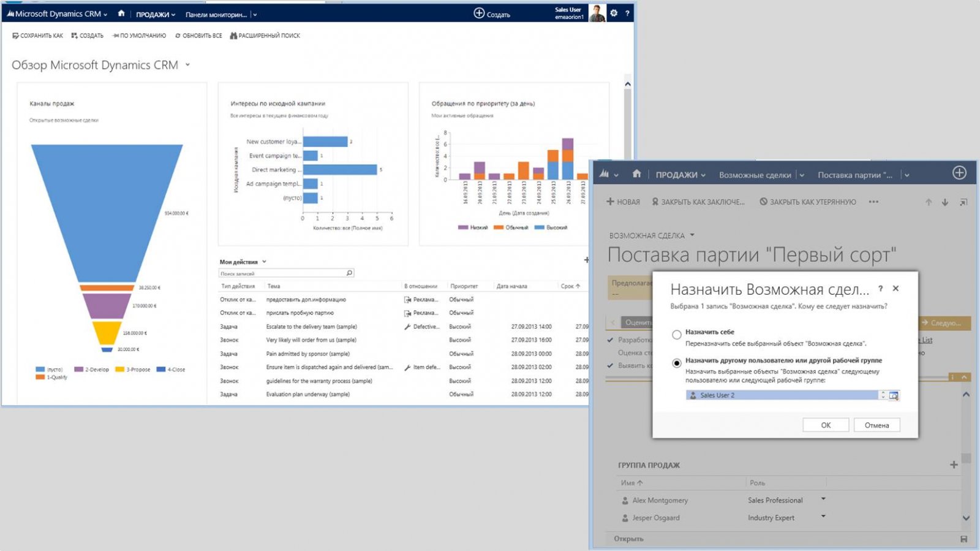Open help icon in assign dialog
Screen dimensions: 980x551
881,288
